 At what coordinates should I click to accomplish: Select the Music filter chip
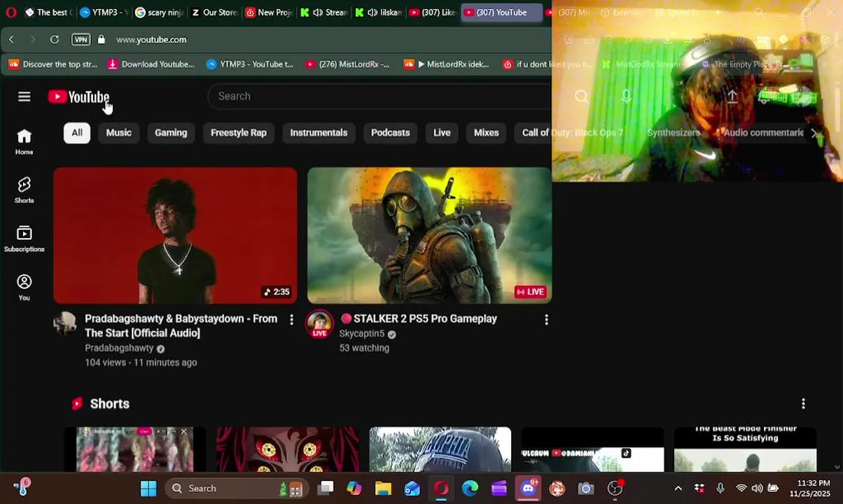(119, 132)
